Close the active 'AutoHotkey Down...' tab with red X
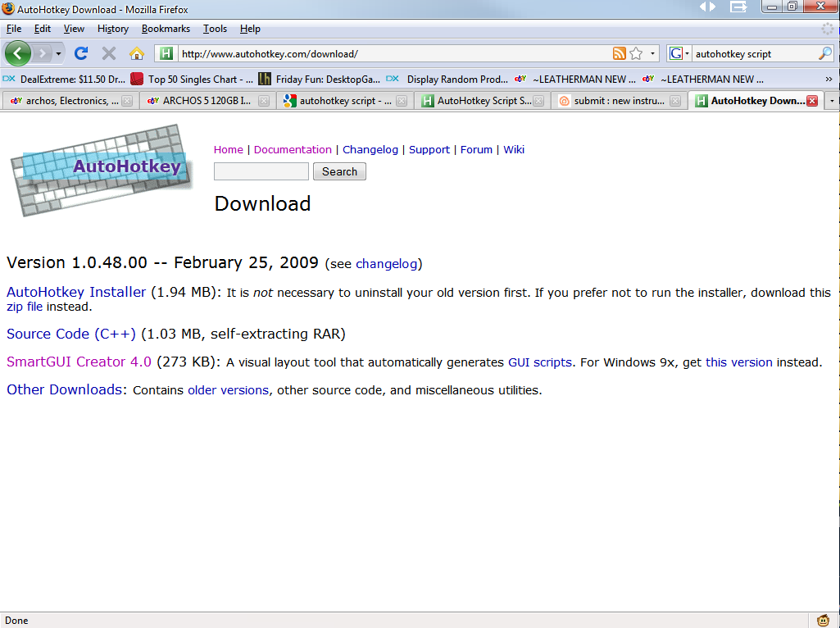The image size is (840, 628). tap(812, 101)
